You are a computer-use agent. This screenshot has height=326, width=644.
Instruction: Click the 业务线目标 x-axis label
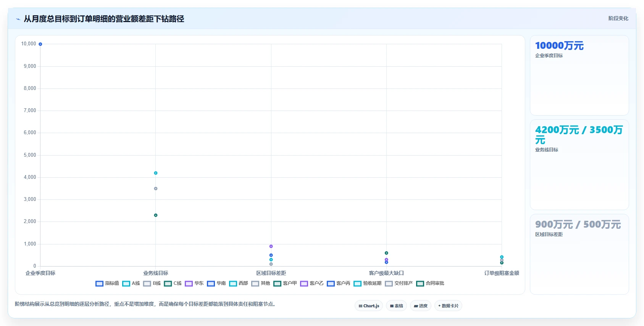[156, 273]
